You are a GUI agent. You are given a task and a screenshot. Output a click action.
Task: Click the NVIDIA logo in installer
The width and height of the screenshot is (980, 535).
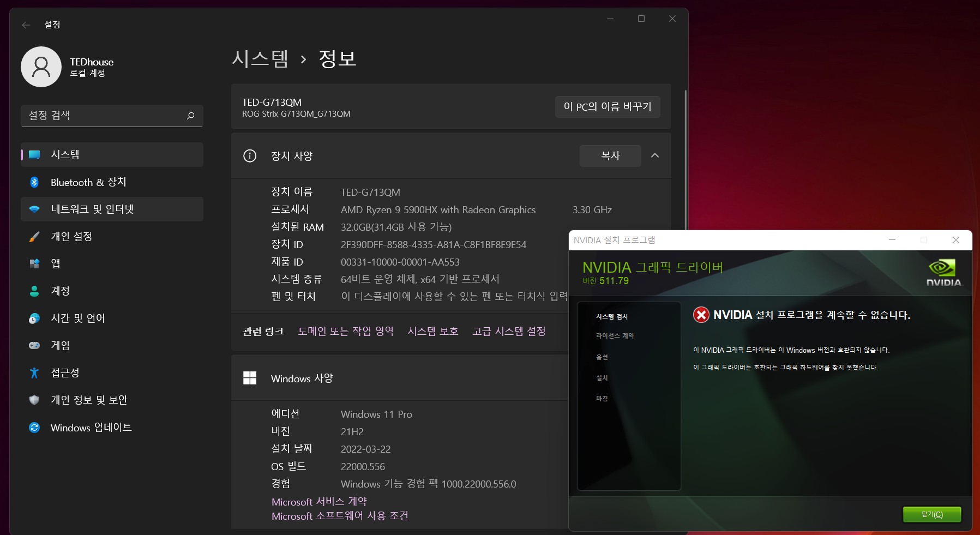click(x=944, y=273)
